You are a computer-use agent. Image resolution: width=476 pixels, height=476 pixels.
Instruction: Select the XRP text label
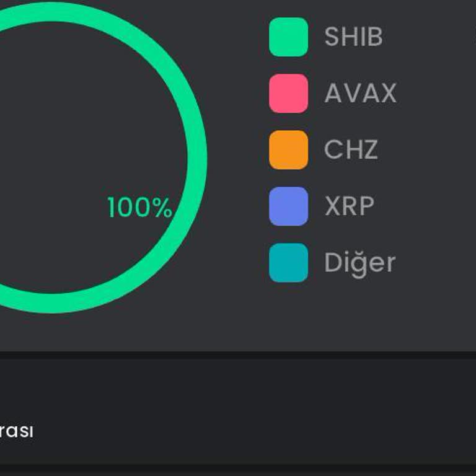tap(349, 206)
